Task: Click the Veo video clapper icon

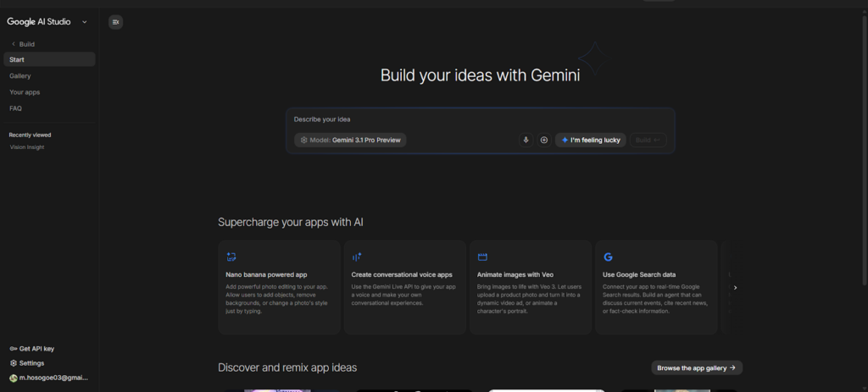Action: [482, 257]
